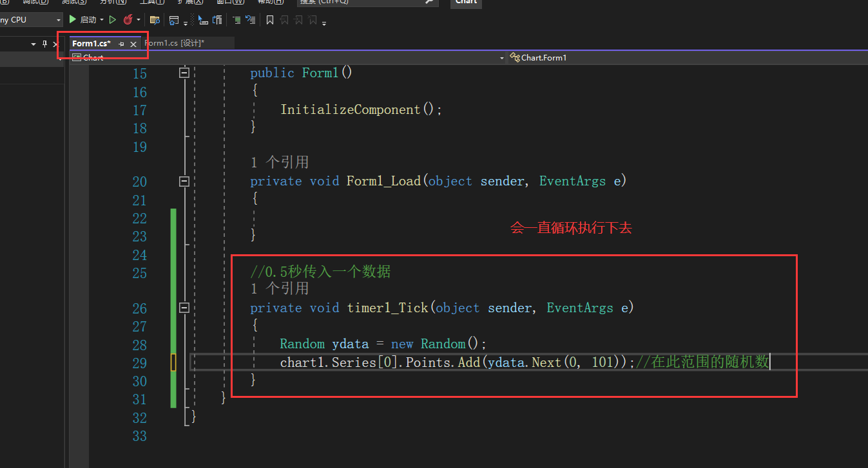Click the blue cursor select-element toolbar icon
This screenshot has height=468, width=868.
pos(203,20)
